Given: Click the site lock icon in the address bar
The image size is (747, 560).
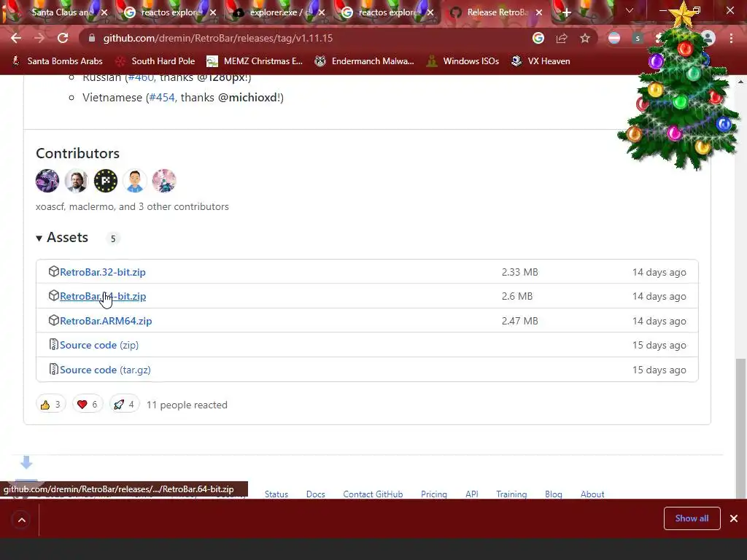Looking at the screenshot, I should (x=92, y=38).
